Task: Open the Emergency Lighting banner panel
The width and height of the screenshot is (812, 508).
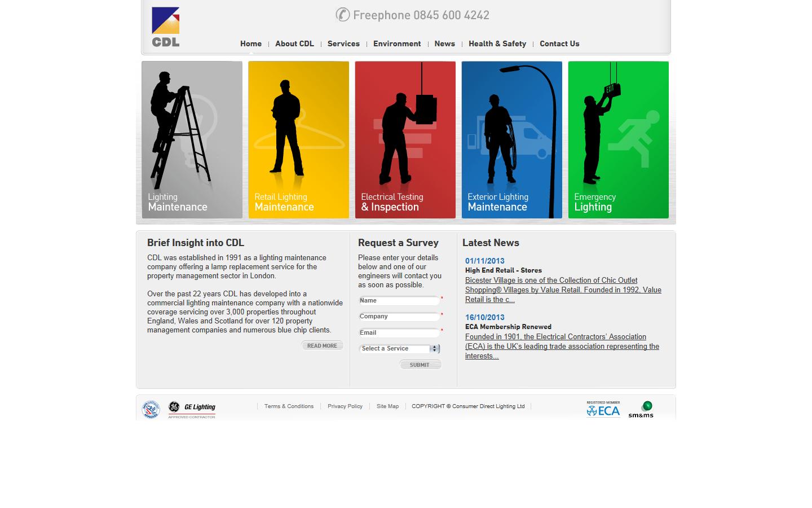Action: click(x=618, y=139)
